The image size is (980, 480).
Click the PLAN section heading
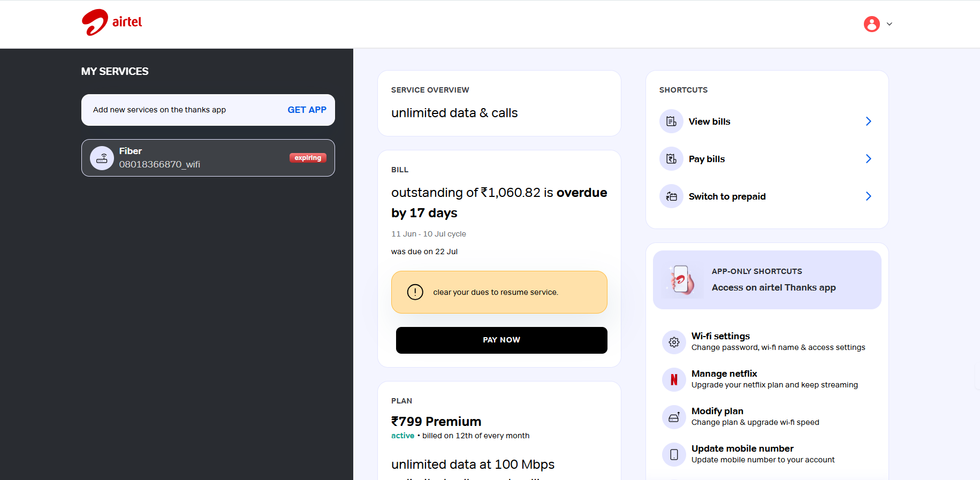pos(401,401)
